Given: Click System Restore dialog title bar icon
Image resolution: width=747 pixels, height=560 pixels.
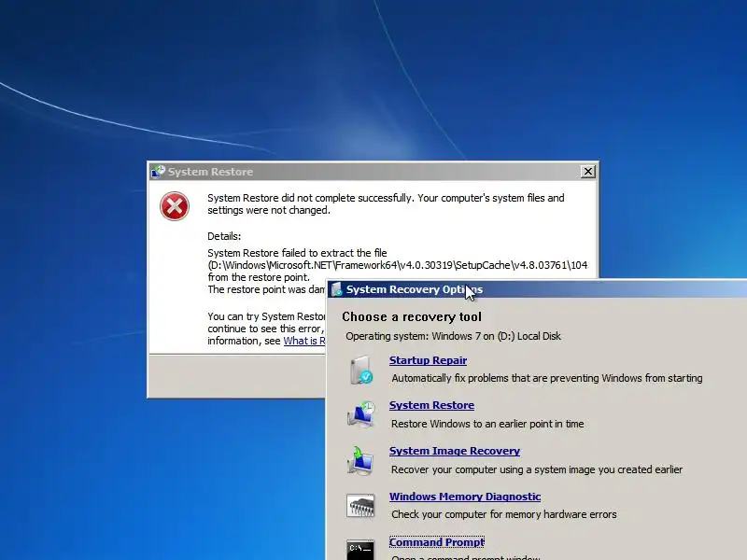Looking at the screenshot, I should tap(158, 172).
